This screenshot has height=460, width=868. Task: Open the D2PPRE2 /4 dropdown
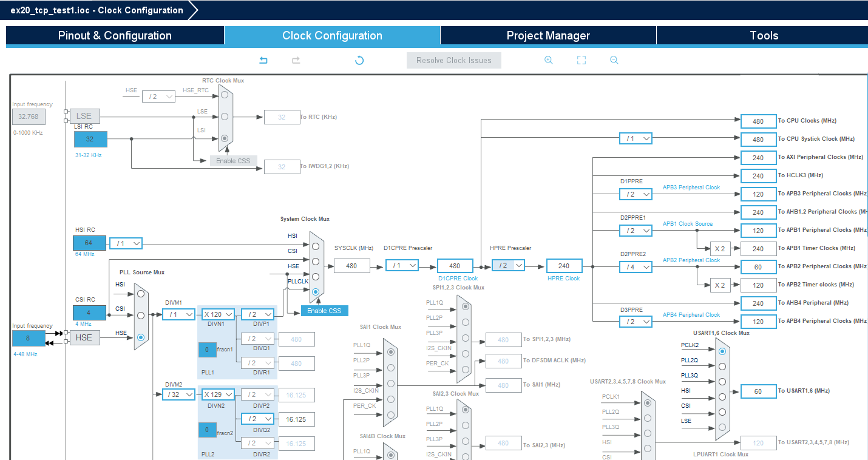point(636,267)
